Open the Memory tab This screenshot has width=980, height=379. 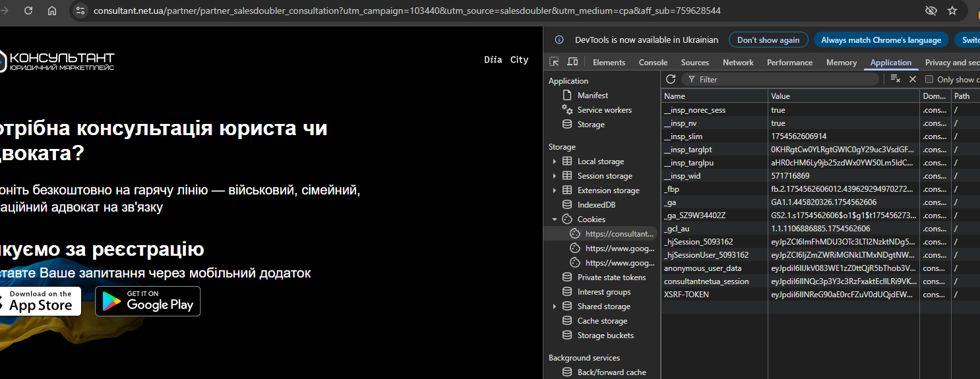842,63
